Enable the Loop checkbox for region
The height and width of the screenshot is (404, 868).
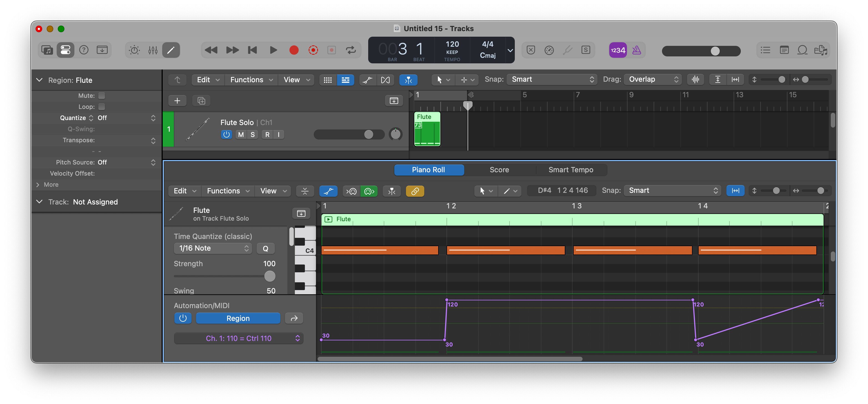point(101,107)
